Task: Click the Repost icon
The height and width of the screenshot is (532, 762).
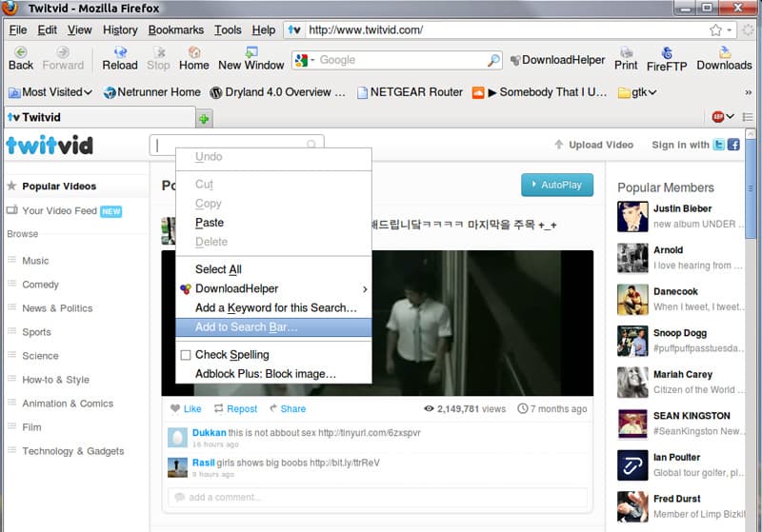Action: click(x=219, y=408)
